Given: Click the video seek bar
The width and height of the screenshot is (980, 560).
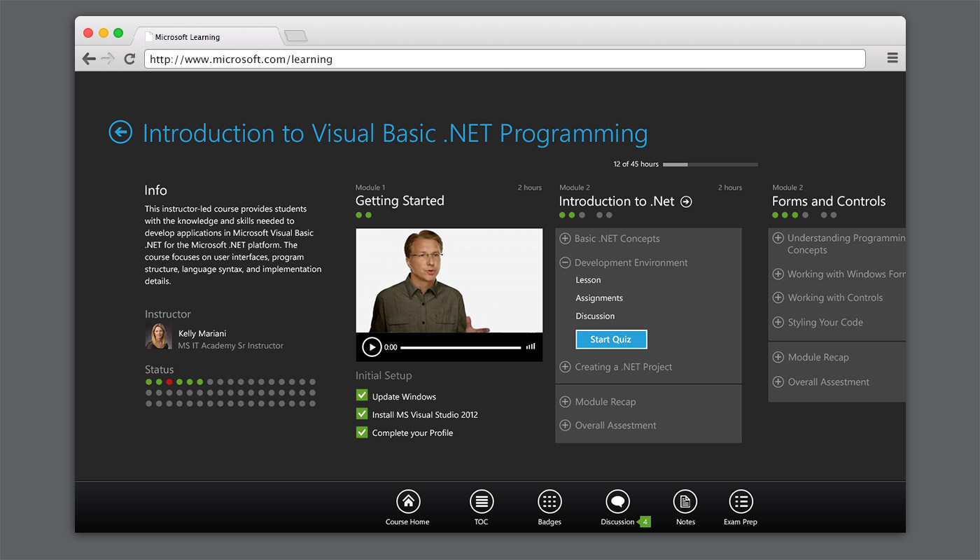Looking at the screenshot, I should (x=461, y=347).
